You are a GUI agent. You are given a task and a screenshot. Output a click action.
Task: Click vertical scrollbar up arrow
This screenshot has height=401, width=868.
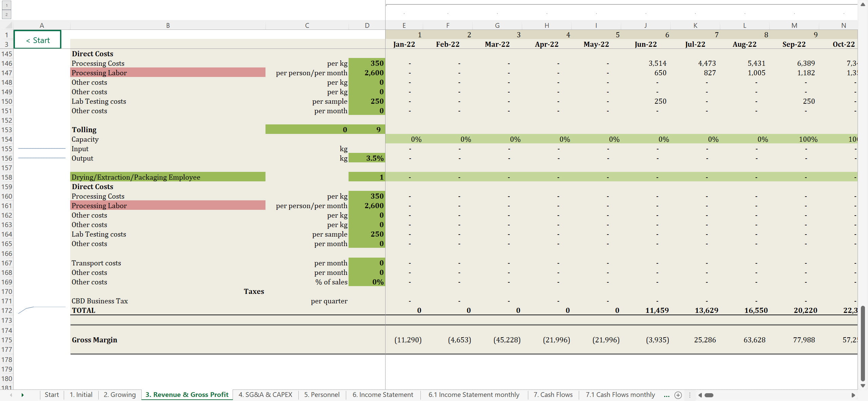(863, 4)
